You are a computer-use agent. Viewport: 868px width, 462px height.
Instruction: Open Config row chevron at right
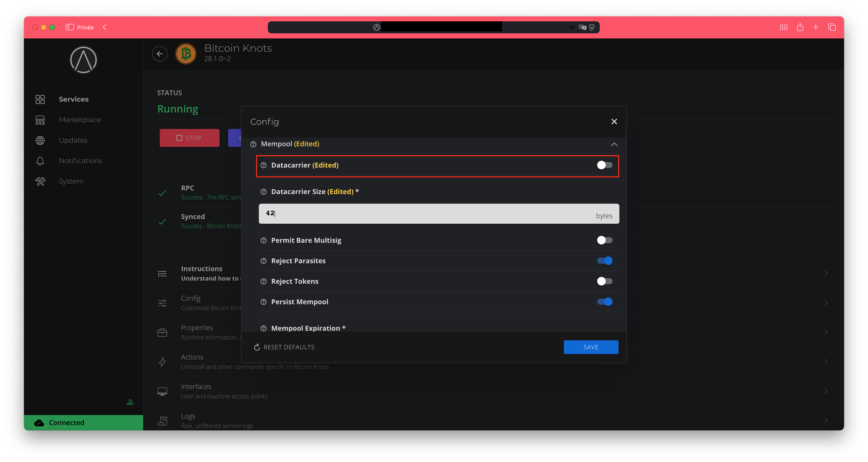(x=826, y=303)
